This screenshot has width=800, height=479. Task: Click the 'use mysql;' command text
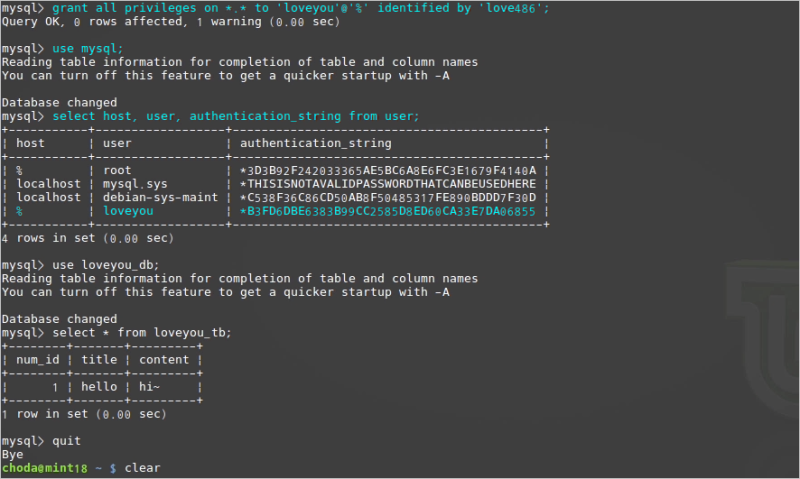coord(87,48)
